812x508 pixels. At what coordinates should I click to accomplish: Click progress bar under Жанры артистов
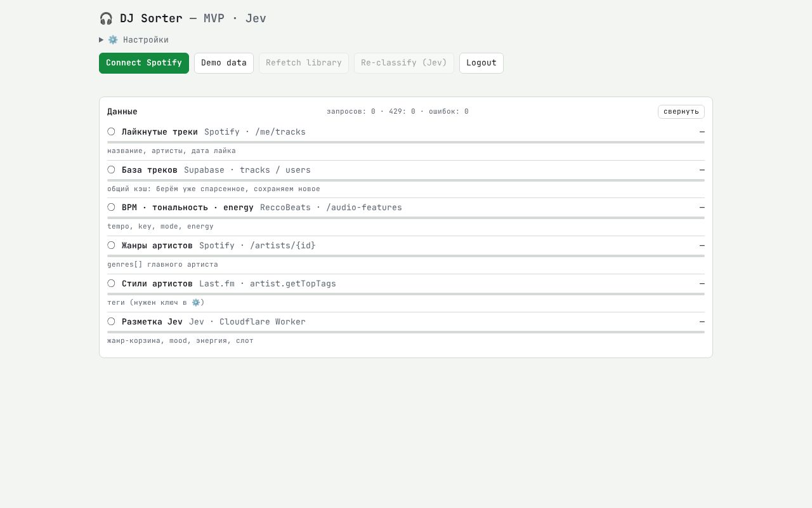[406, 256]
